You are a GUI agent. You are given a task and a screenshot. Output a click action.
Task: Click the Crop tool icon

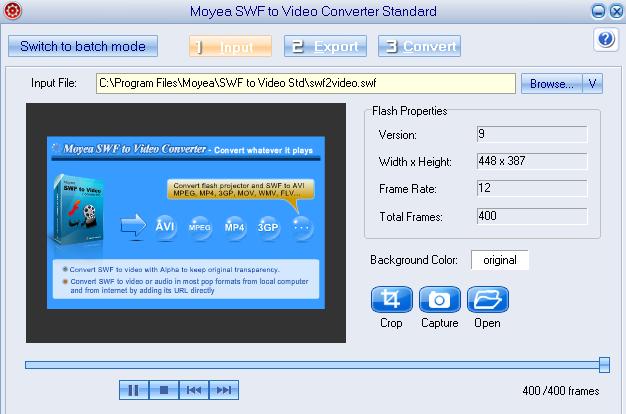pyautogui.click(x=391, y=299)
